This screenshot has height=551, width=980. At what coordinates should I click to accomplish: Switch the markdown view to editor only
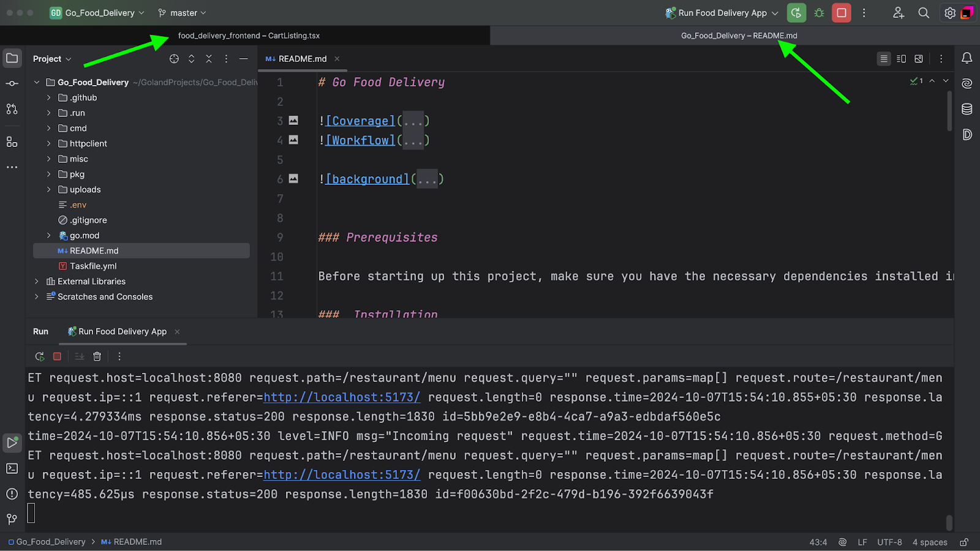[x=884, y=59]
